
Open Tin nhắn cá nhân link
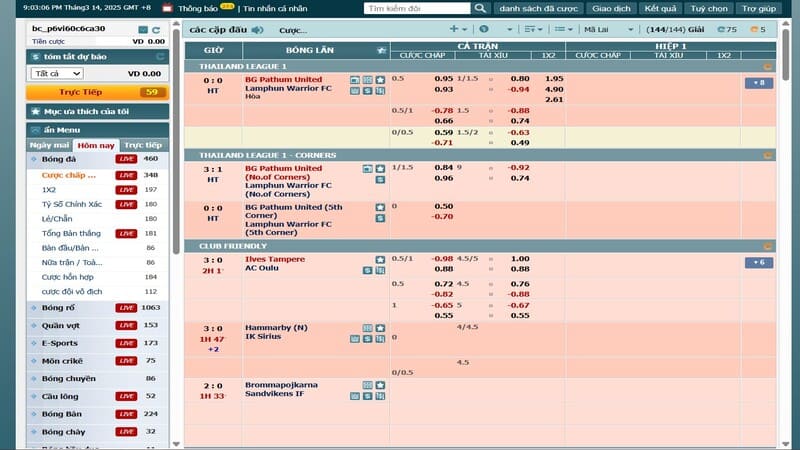275,9
